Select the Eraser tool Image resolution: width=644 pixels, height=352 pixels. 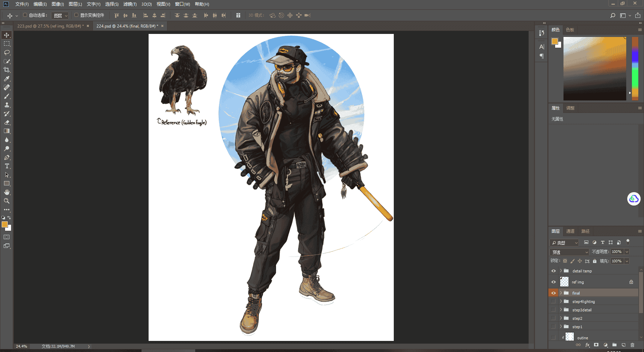7,122
